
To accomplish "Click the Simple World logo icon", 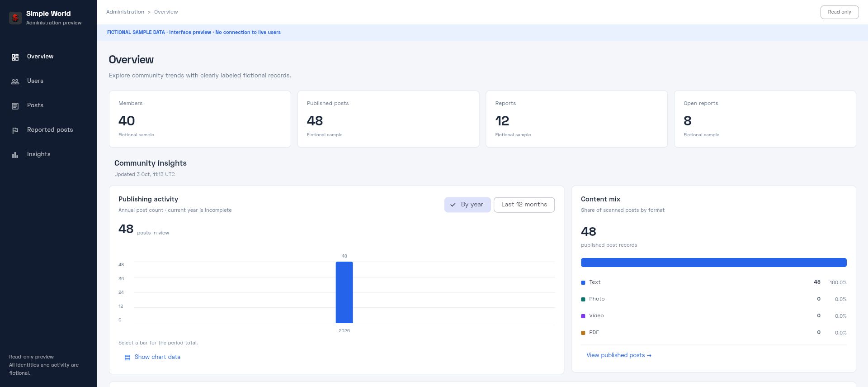I will tap(15, 18).
